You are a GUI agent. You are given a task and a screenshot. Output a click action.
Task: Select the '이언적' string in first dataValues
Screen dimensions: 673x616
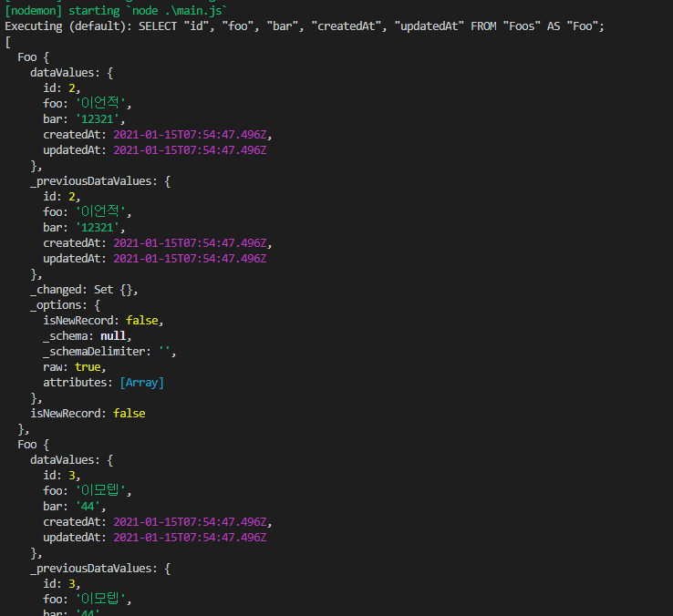point(102,104)
